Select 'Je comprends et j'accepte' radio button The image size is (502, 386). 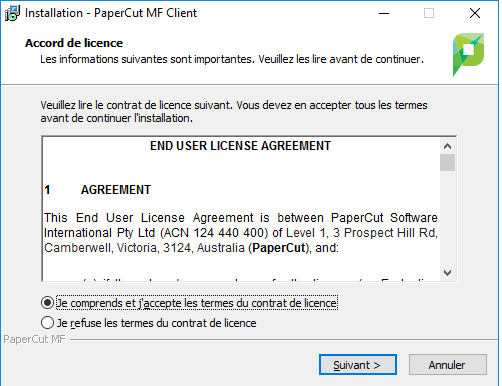(47, 303)
